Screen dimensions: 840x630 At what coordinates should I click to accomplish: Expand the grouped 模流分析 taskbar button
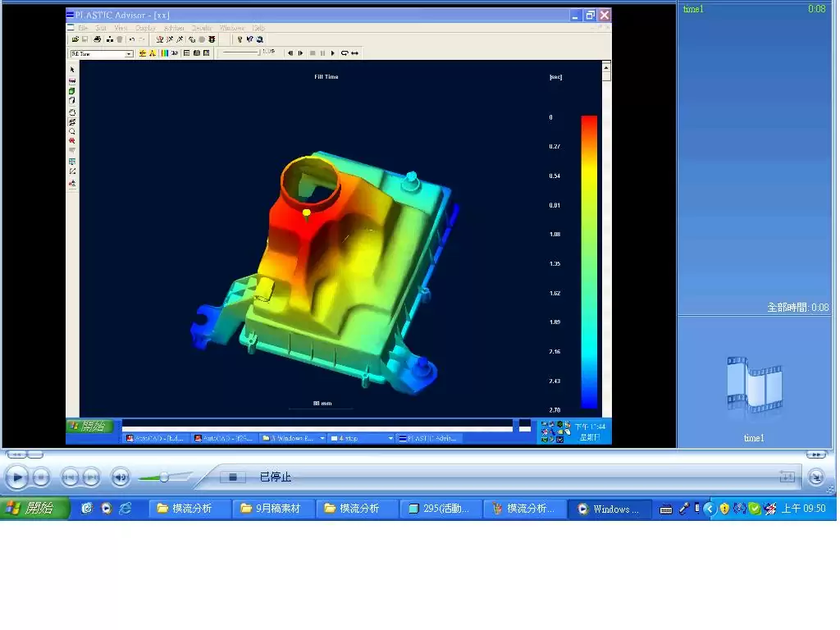tap(525, 509)
